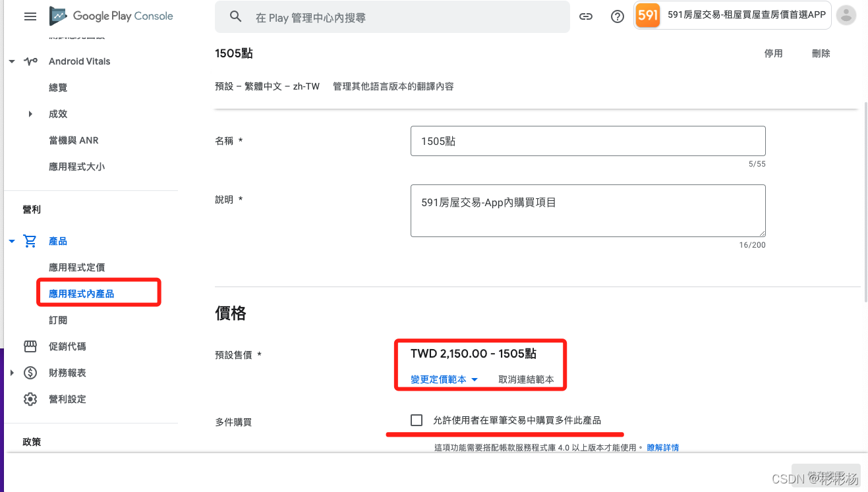
Task: Click 預設 – 繁體中文 – zh-TW text
Action: (267, 86)
